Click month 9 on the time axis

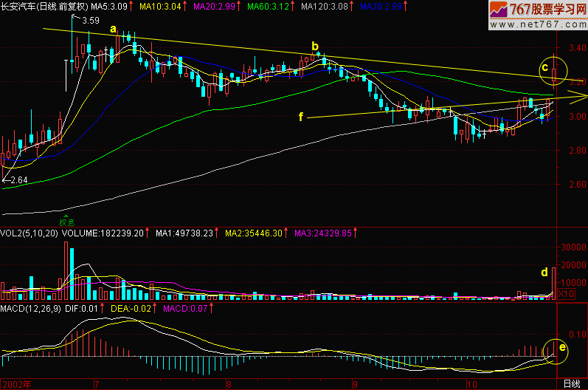(x=356, y=384)
